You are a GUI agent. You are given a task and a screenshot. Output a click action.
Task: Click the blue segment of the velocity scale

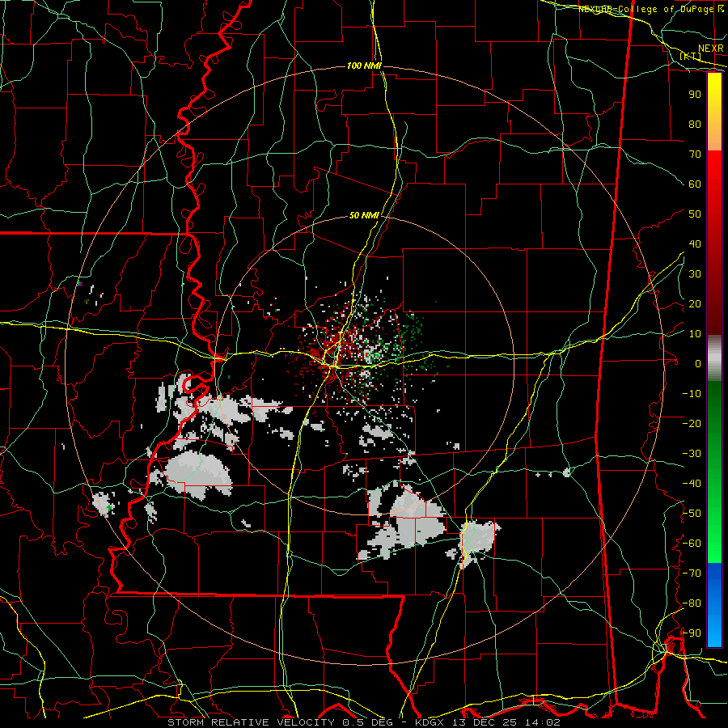coord(714,603)
